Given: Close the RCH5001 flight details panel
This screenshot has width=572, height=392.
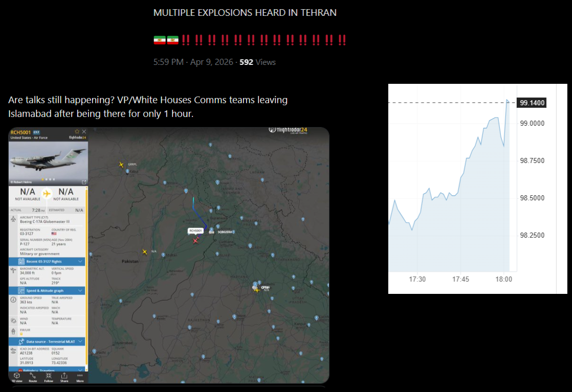Looking at the screenshot, I should click(x=84, y=131).
